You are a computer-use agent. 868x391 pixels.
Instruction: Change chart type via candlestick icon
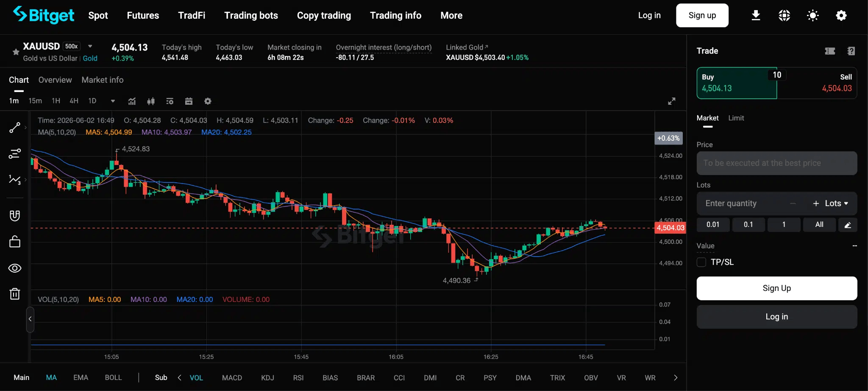pos(151,101)
